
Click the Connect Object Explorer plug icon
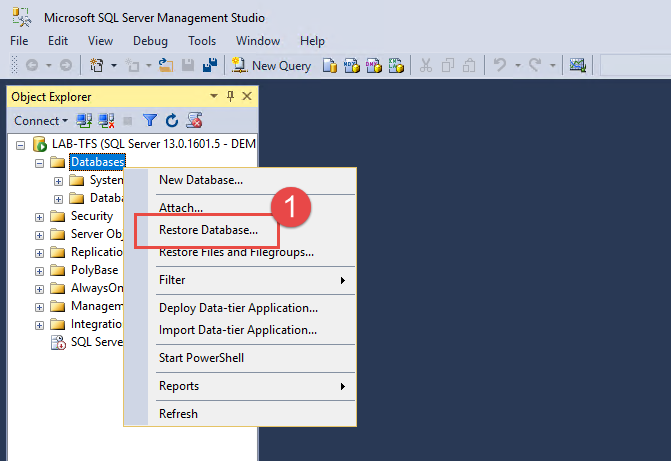85,121
